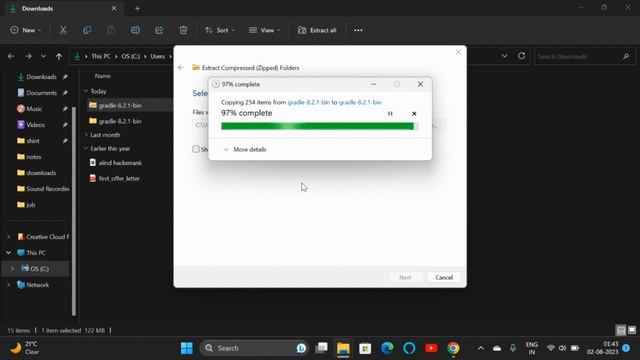
Task: Click the Name column header
Action: pos(102,76)
